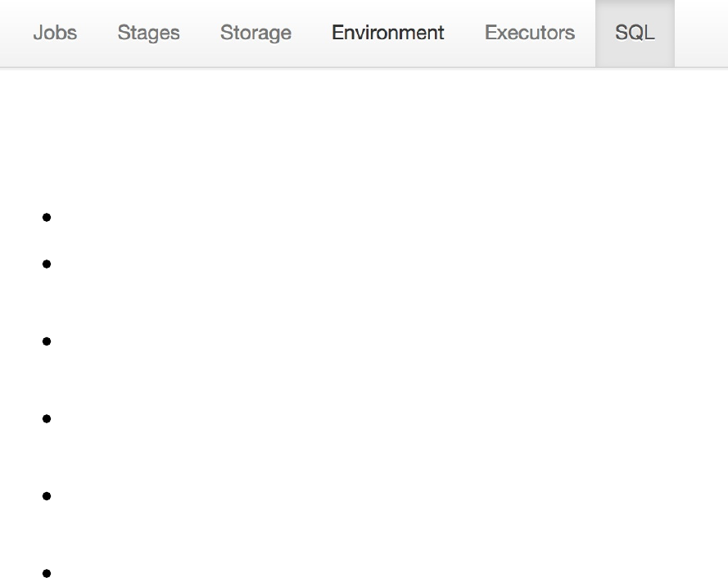The image size is (728, 578).
Task: Show Stages page from the navigation bar
Action: [148, 33]
